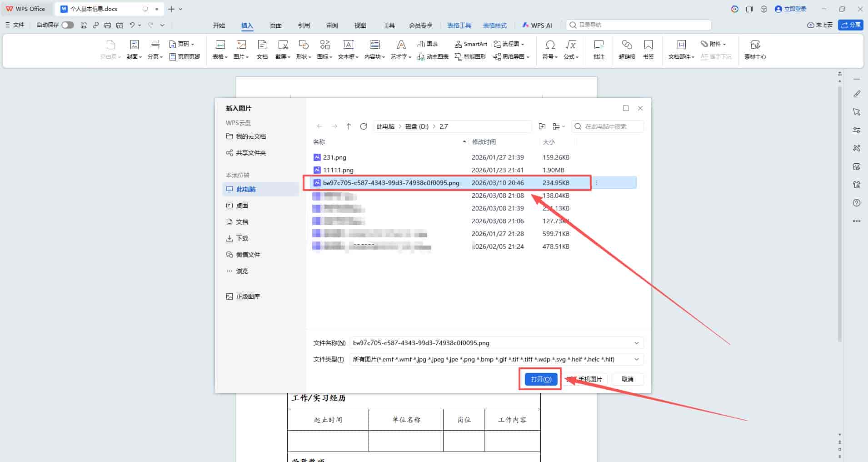
Task: Open 智能图形 smart graphics
Action: [x=470, y=57]
